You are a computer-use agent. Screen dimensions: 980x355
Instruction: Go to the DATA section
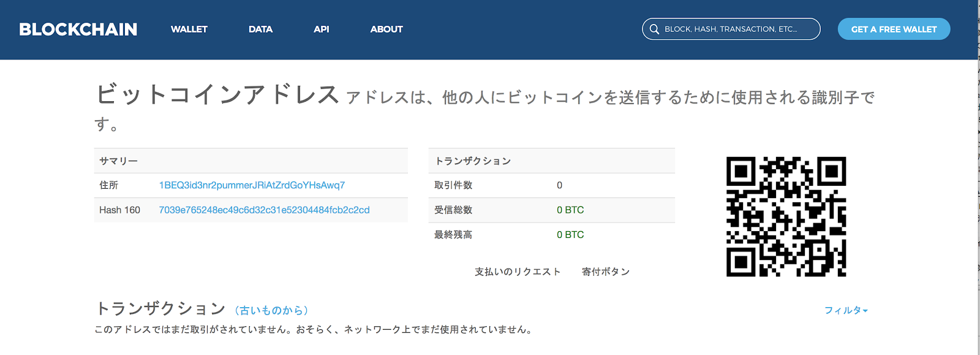coord(260,29)
